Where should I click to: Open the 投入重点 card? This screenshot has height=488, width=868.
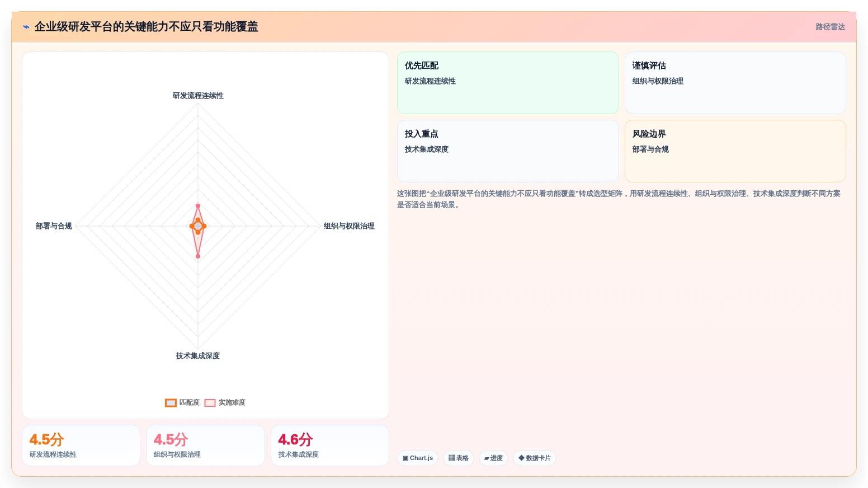(508, 151)
